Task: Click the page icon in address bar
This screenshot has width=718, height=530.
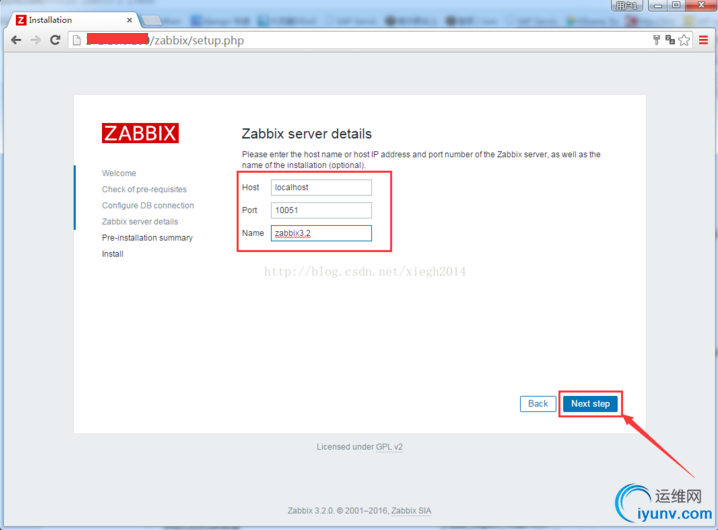Action: (x=77, y=40)
